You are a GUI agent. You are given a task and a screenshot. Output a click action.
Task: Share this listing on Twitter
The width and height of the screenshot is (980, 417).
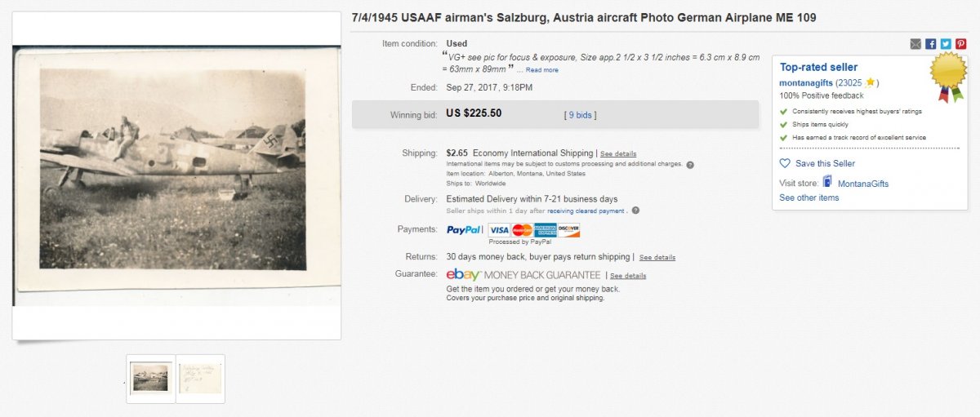coord(945,44)
